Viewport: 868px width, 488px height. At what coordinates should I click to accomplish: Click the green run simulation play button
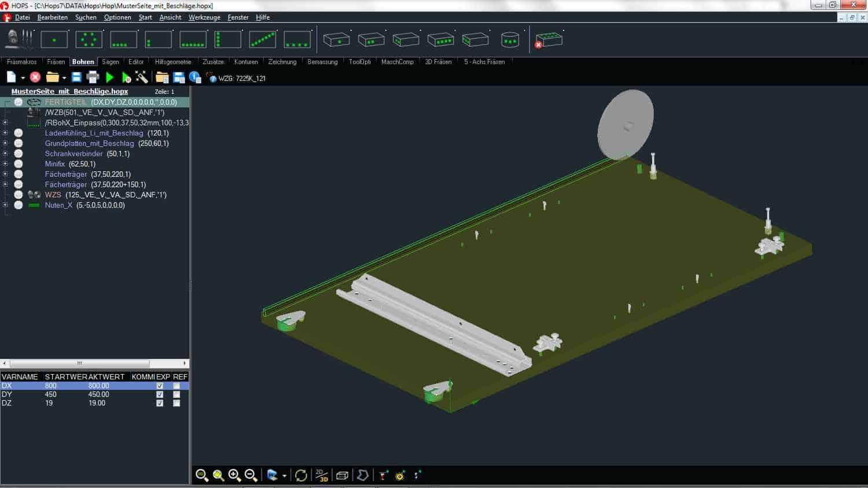tap(110, 77)
